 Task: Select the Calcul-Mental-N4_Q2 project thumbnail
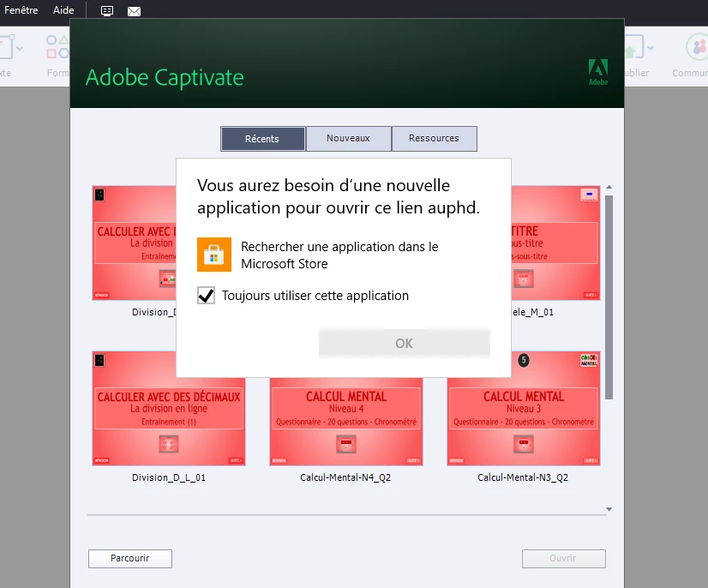[x=346, y=422]
